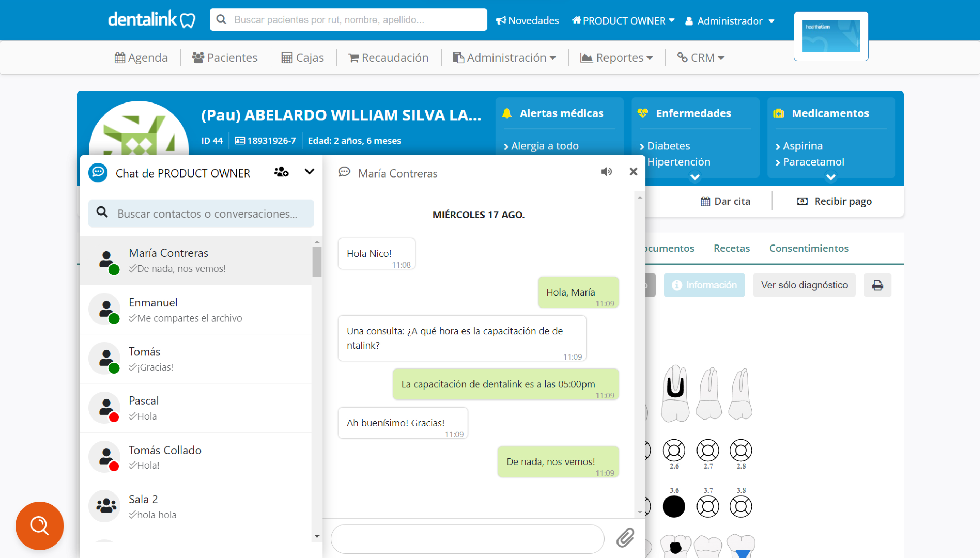This screenshot has height=558, width=980.
Task: Click the Dar cita button
Action: coord(726,201)
